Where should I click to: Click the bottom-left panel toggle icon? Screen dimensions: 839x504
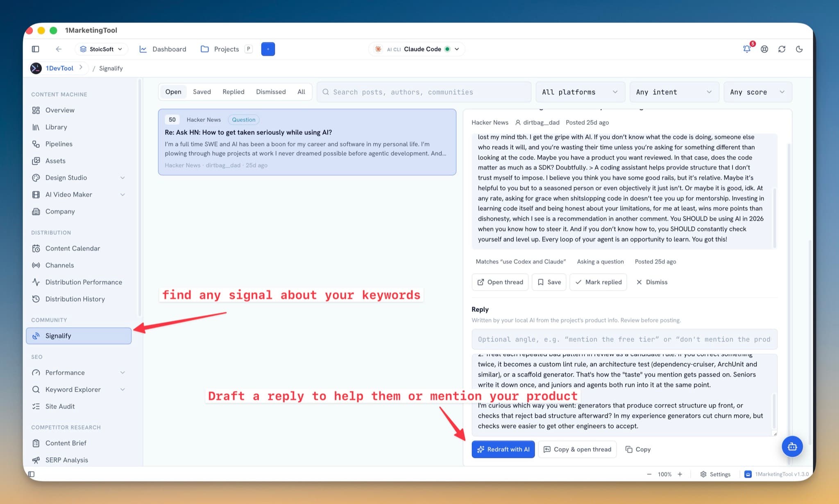tap(32, 474)
